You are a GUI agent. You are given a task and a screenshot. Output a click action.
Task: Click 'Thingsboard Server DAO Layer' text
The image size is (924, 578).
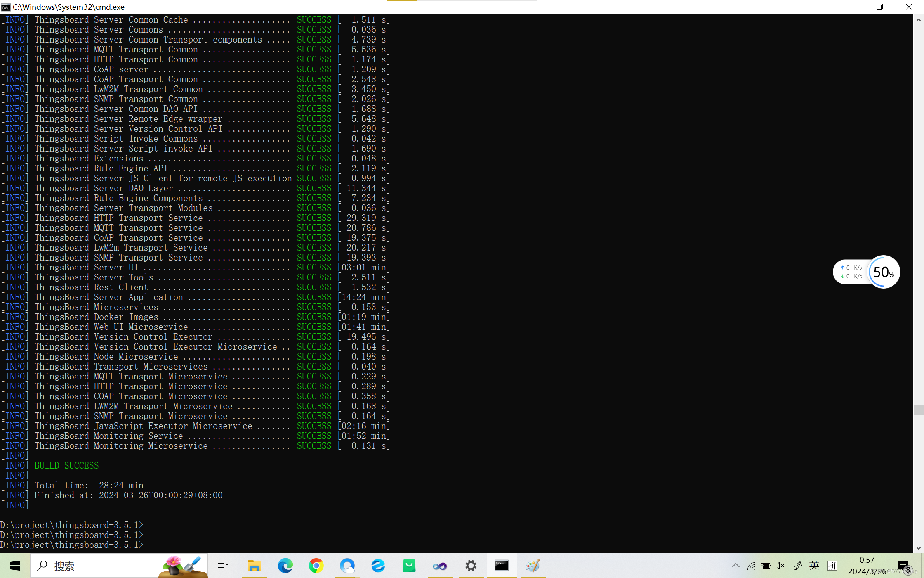(x=104, y=188)
